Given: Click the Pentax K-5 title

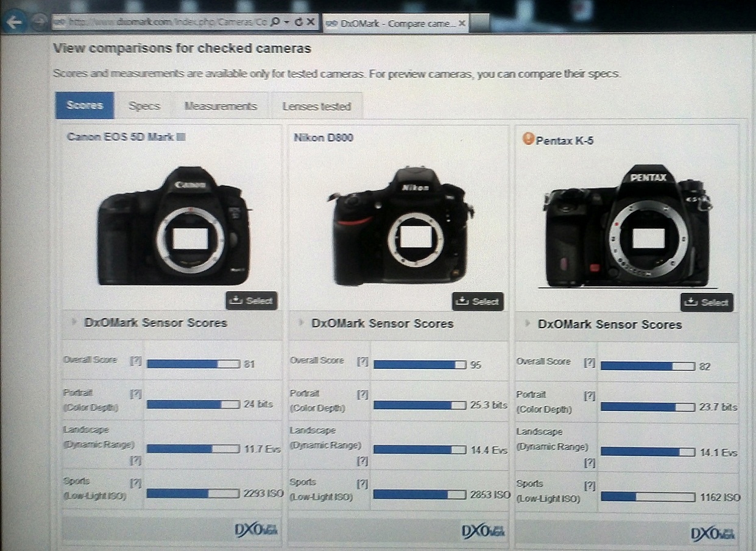Looking at the screenshot, I should [x=565, y=141].
